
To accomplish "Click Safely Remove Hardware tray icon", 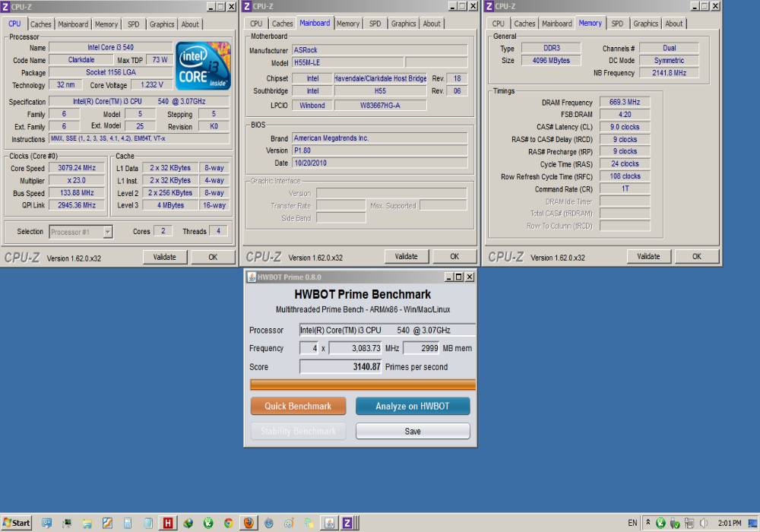I will click(675, 524).
